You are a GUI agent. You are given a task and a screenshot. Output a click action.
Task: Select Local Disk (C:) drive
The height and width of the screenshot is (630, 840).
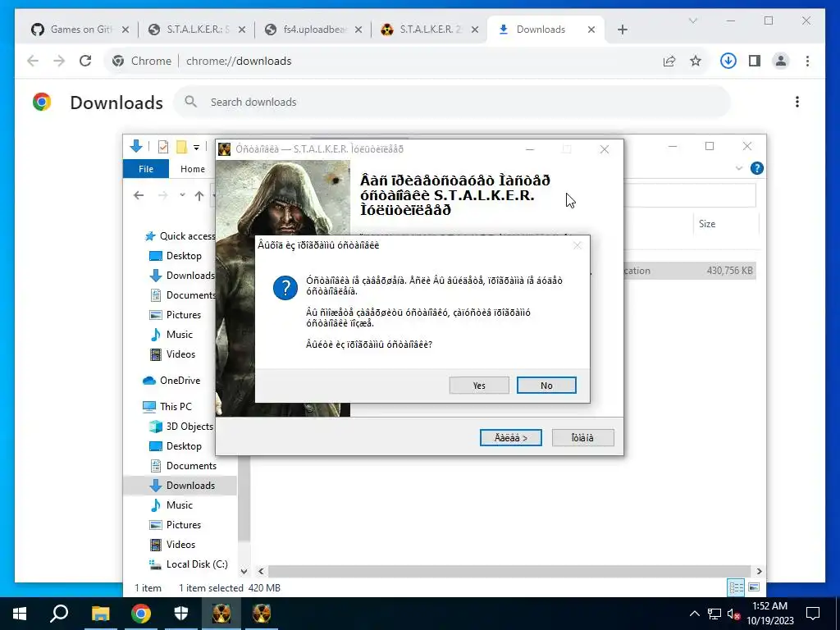(189, 564)
